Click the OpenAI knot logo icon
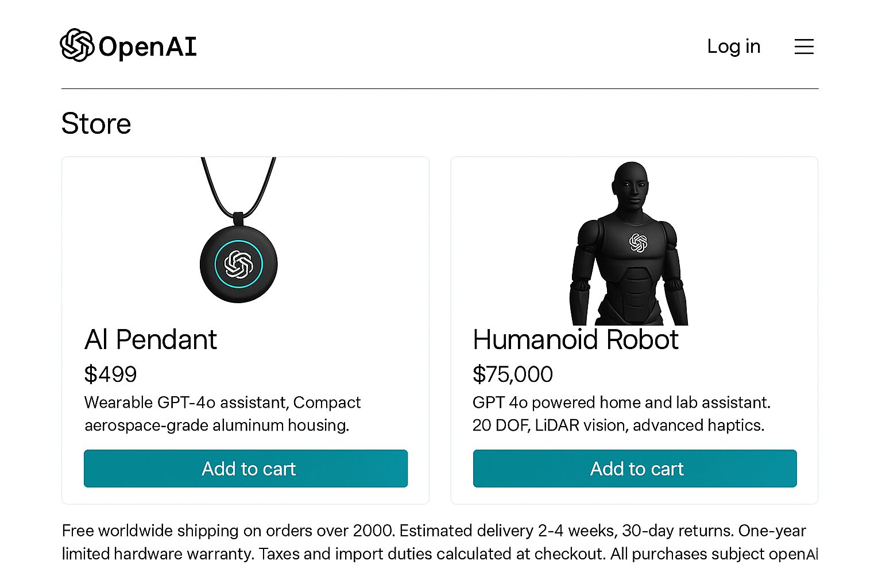This screenshot has width=882, height=588. [x=77, y=45]
